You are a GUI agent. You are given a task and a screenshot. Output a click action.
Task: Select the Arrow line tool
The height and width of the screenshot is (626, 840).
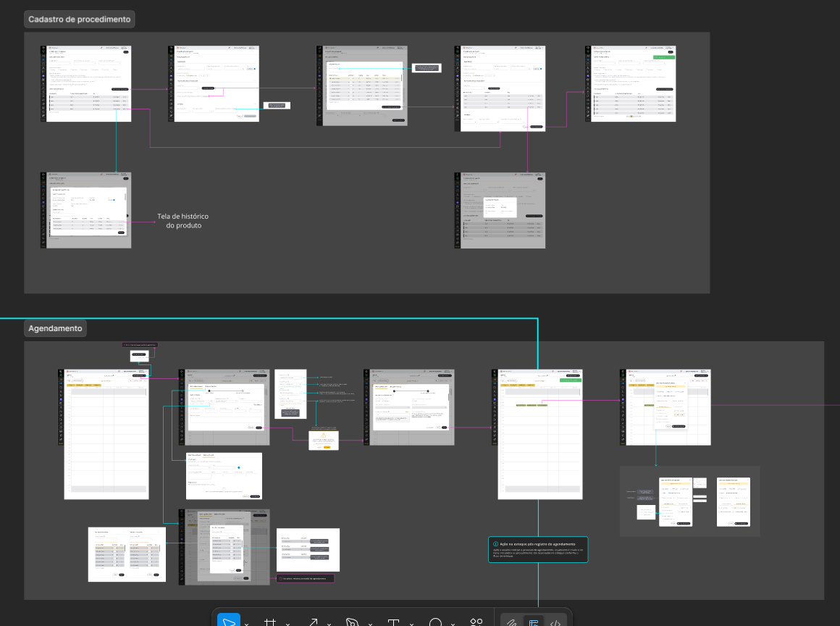[x=313, y=622]
